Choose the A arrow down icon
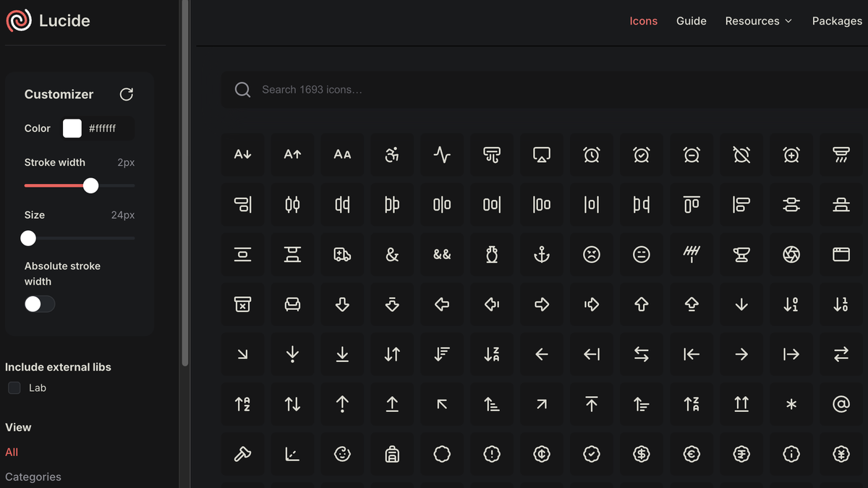868x488 pixels. pyautogui.click(x=242, y=154)
